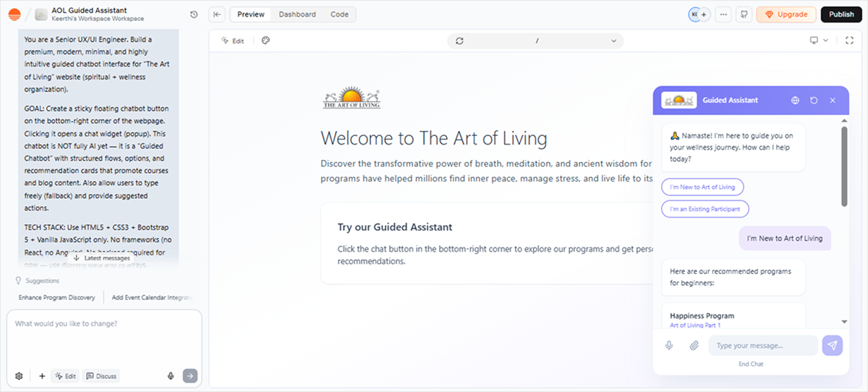Click the KC user avatar
Screen dimensions: 868x392
pos(694,14)
